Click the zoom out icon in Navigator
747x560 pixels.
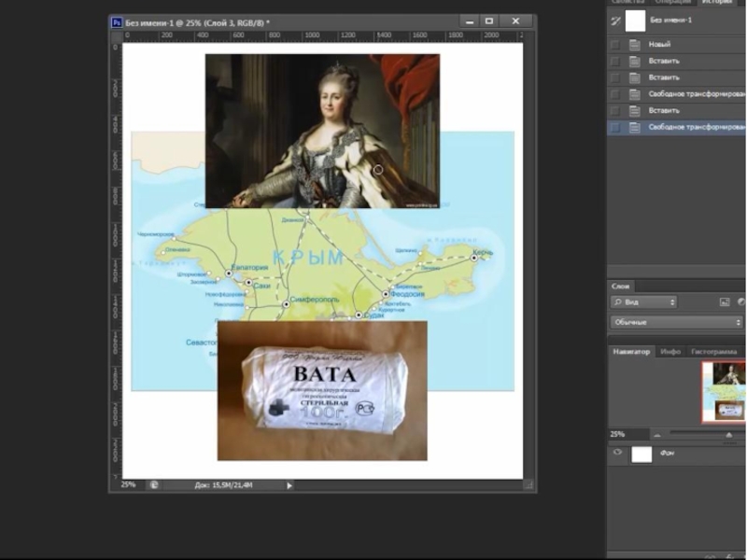click(656, 435)
